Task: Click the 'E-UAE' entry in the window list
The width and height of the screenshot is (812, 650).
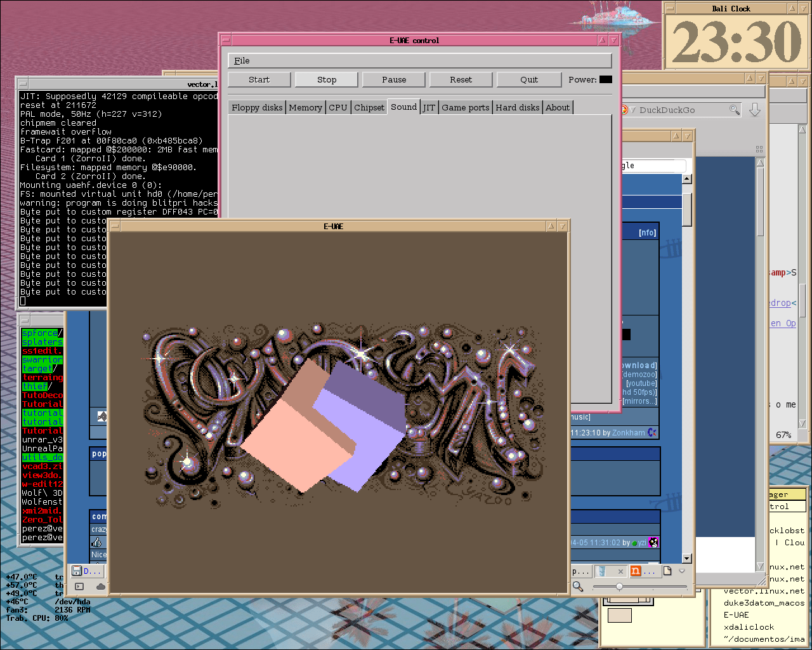Action: click(736, 615)
